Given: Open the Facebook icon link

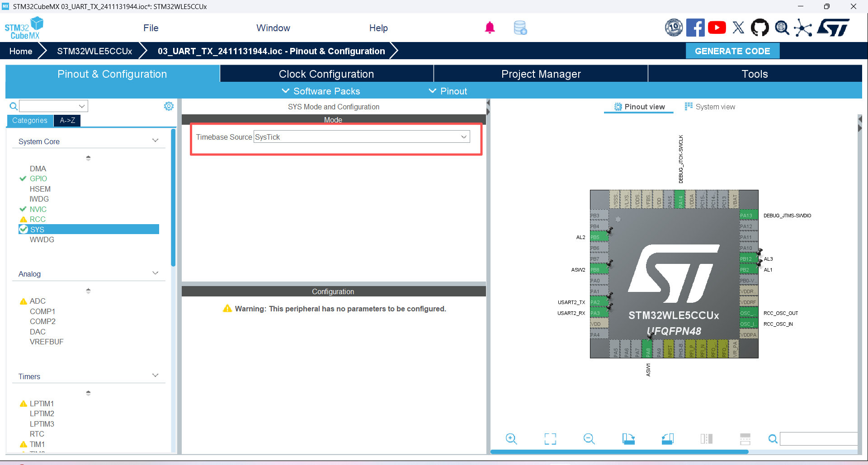Looking at the screenshot, I should (x=695, y=28).
